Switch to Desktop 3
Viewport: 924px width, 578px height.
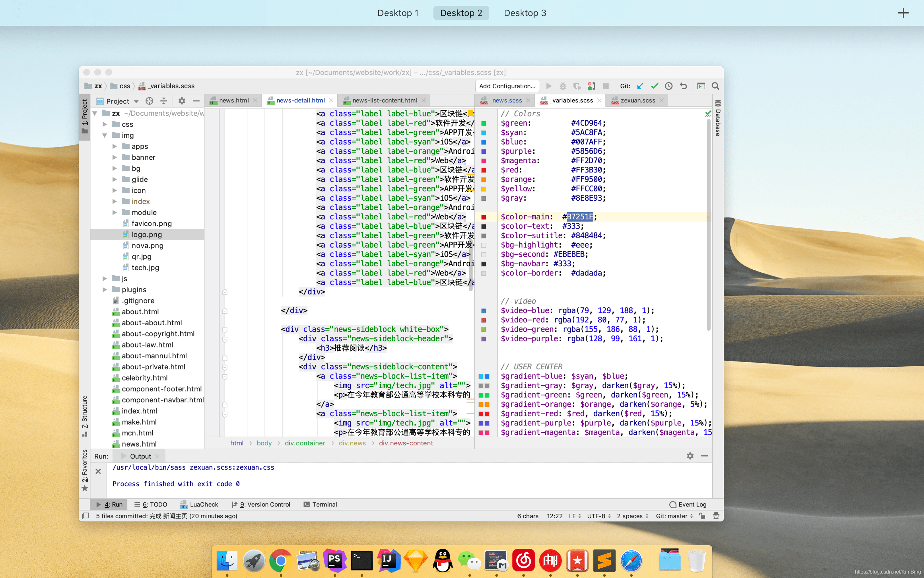(x=525, y=13)
